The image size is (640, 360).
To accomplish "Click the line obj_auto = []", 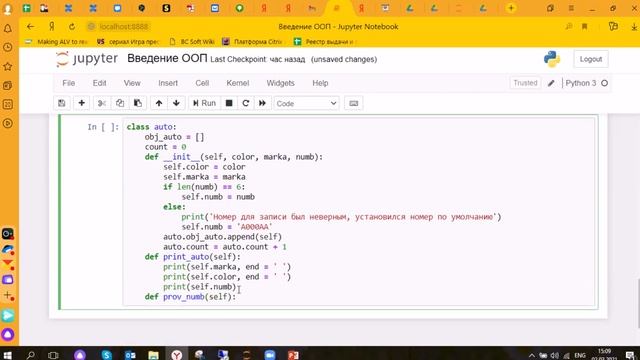I will pos(174,137).
